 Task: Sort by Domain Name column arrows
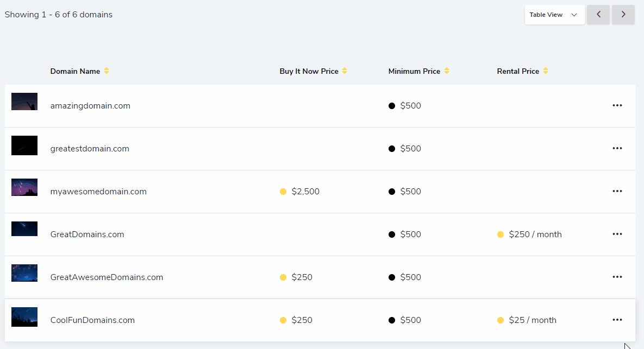tap(107, 71)
